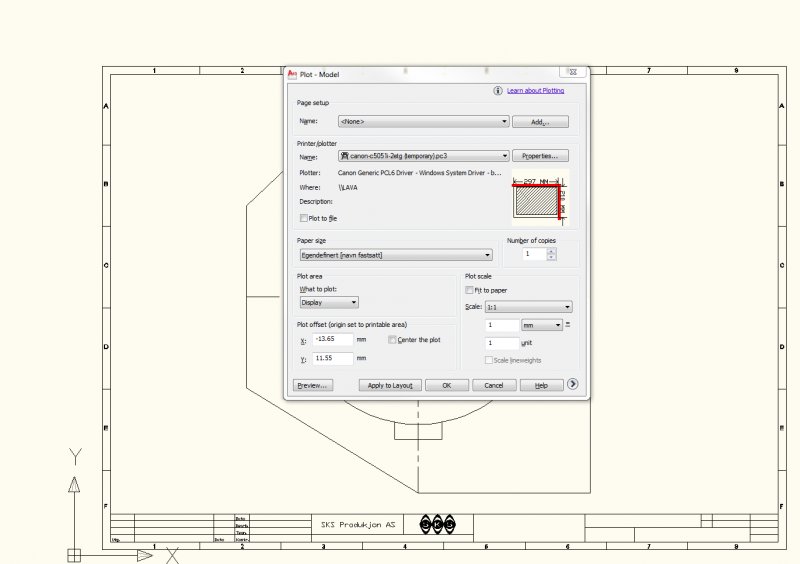800x564 pixels.
Task: Click the printer icon in the plotter name box
Action: click(344, 156)
